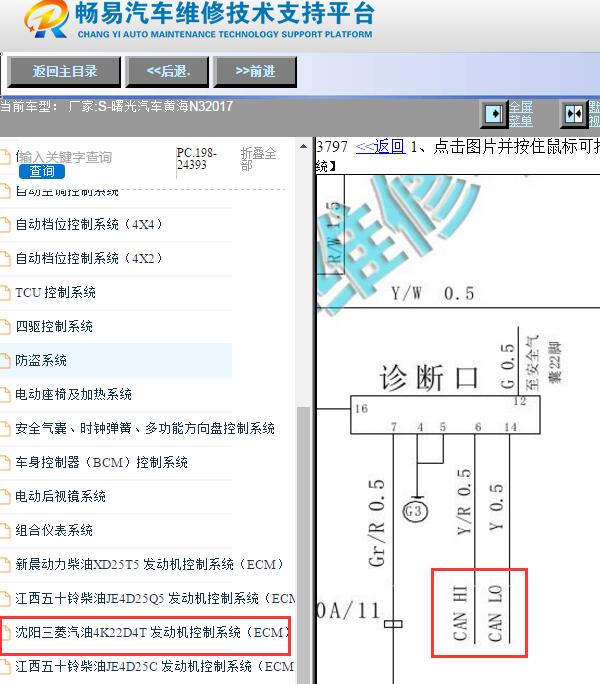This screenshot has height=684, width=600.
Task: Click the document icon beside 组合仪表系统
Action: (5, 531)
